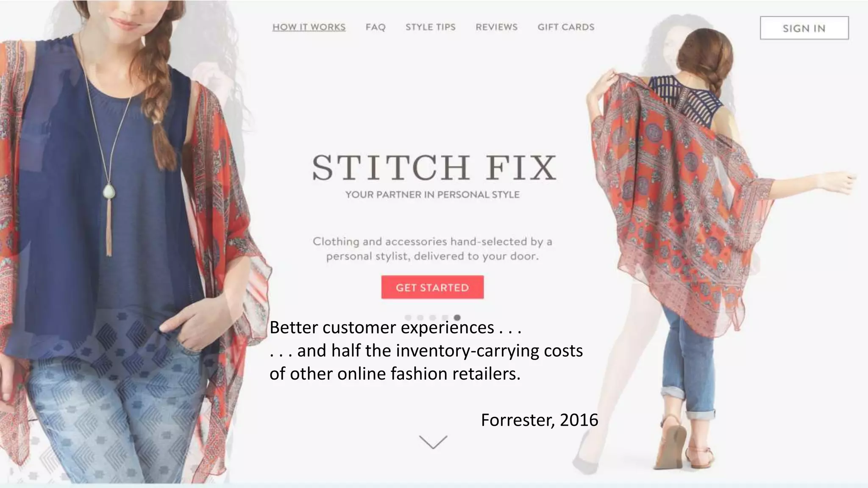Click the downward chevron arrow
This screenshot has width=868, height=488.
click(x=433, y=442)
